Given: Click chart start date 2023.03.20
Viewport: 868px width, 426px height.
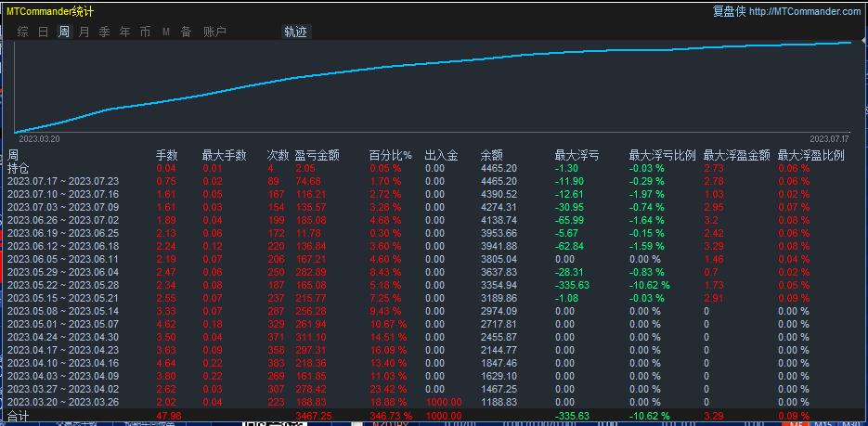Looking at the screenshot, I should 39,139.
